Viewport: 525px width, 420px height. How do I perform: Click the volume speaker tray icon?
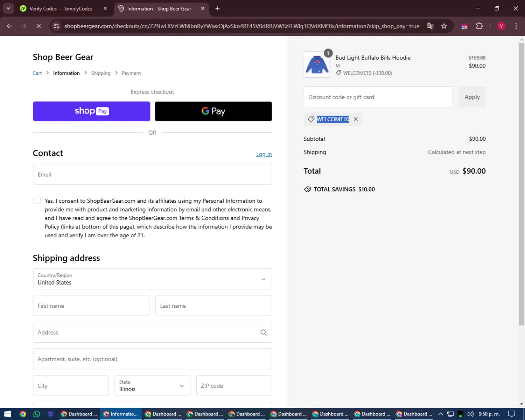pyautogui.click(x=470, y=414)
